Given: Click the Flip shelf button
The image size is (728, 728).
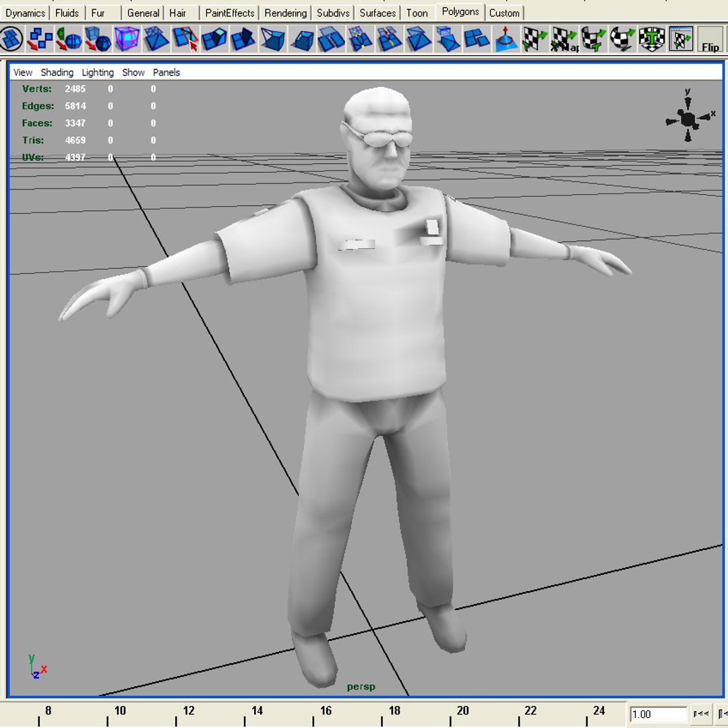Looking at the screenshot, I should click(710, 40).
